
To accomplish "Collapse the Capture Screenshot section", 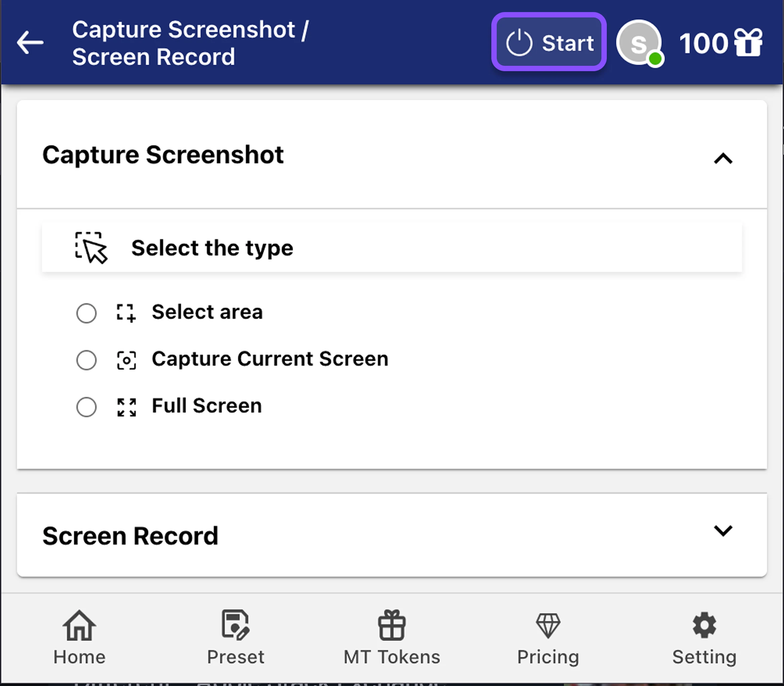I will tap(723, 158).
